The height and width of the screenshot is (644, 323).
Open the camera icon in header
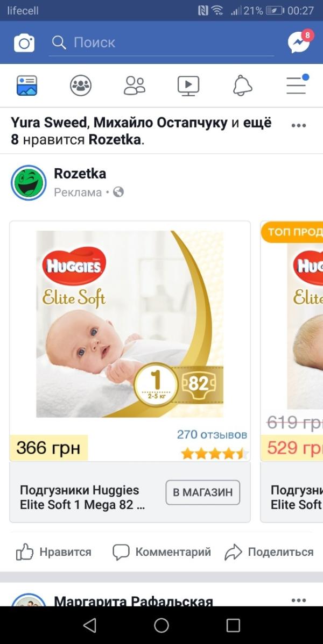click(x=24, y=42)
